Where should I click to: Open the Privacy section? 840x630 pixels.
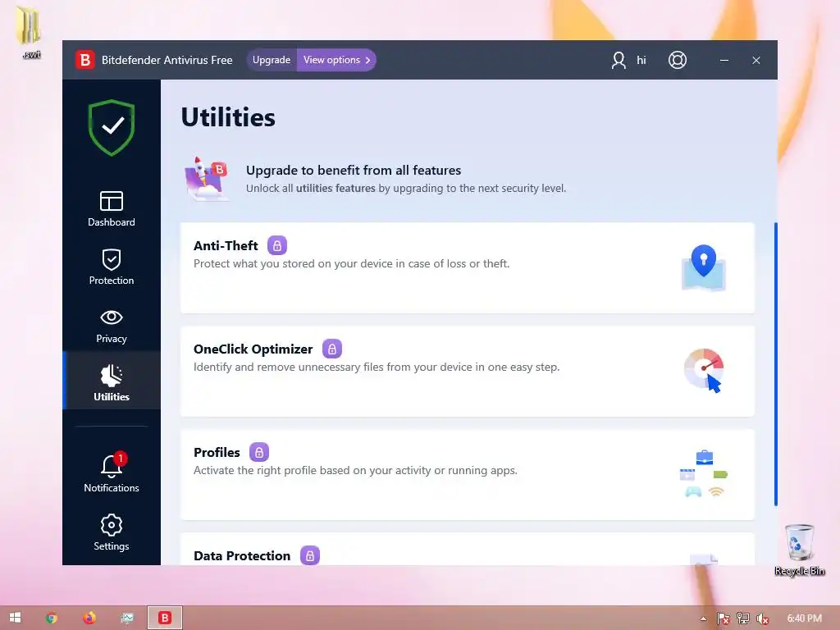pyautogui.click(x=112, y=325)
